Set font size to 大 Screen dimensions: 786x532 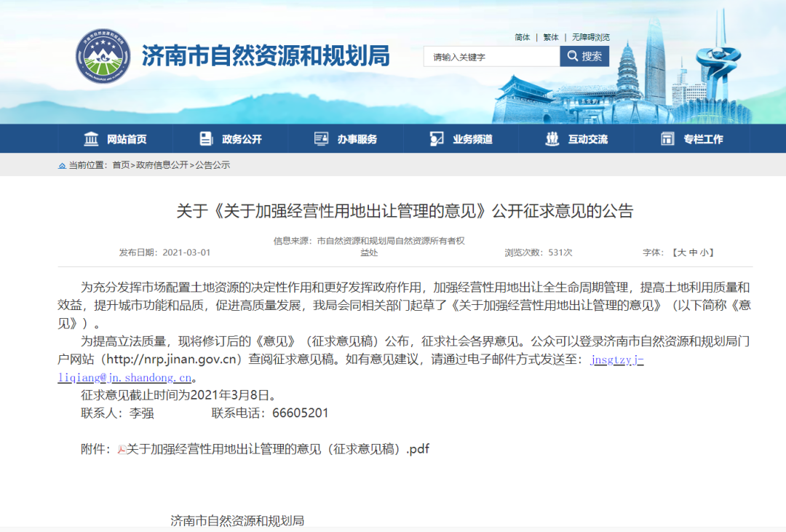click(681, 253)
